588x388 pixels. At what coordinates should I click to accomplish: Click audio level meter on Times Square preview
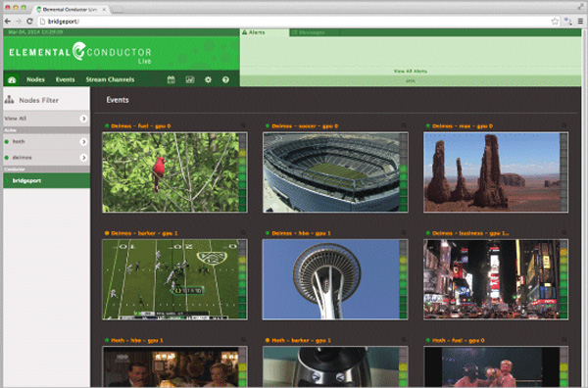tap(563, 279)
